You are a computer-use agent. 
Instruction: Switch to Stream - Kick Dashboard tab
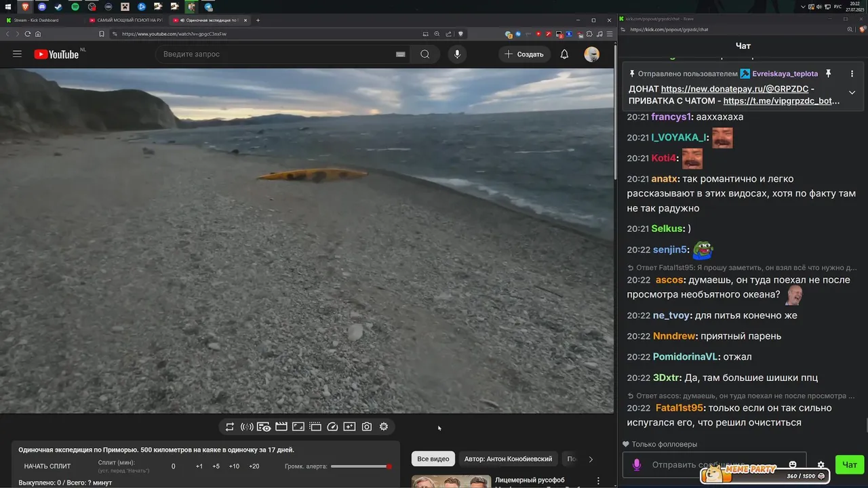(42, 20)
